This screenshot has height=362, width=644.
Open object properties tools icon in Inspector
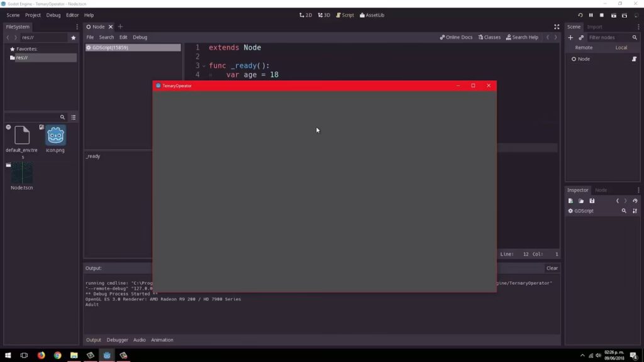coord(635,211)
